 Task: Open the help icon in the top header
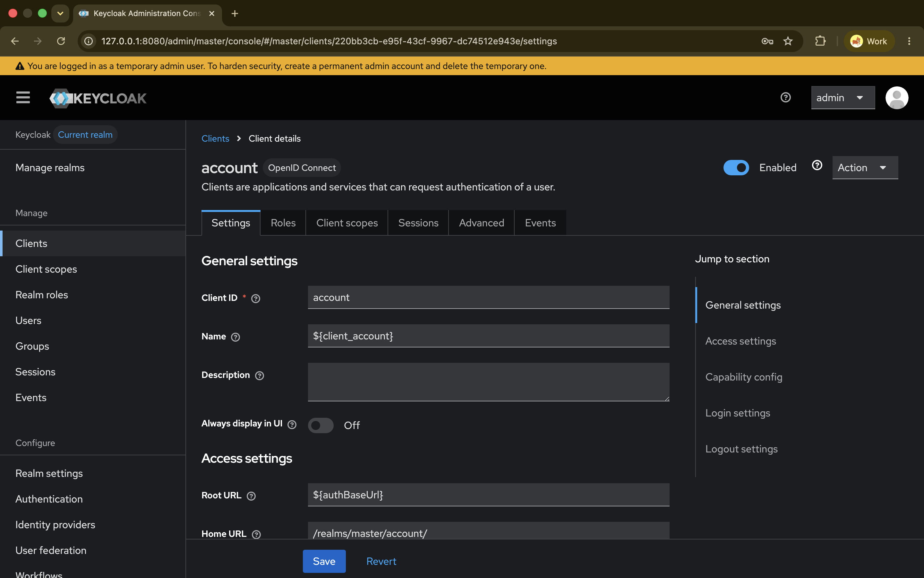point(785,98)
